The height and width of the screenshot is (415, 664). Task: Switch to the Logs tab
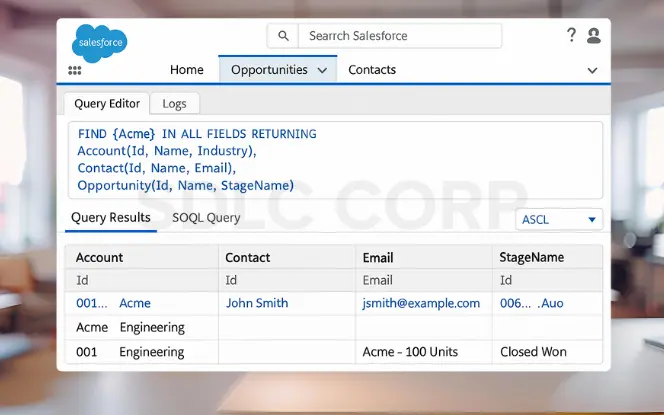pos(174,104)
